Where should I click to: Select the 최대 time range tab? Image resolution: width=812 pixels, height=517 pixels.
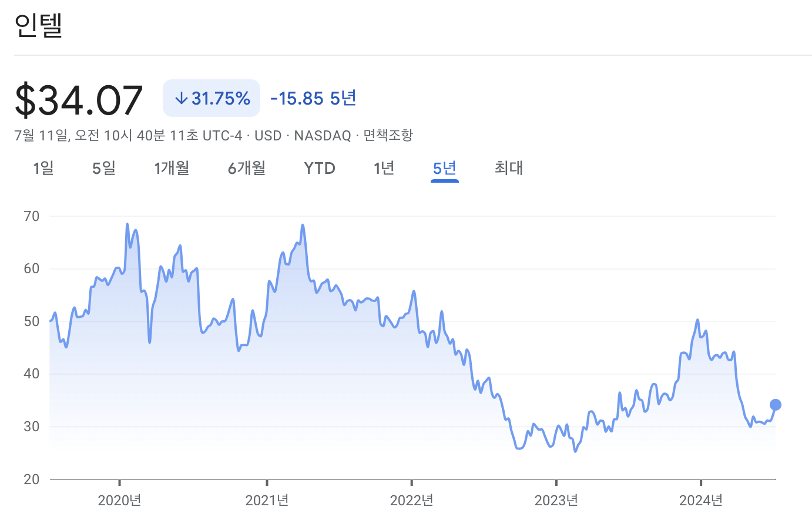[508, 168]
